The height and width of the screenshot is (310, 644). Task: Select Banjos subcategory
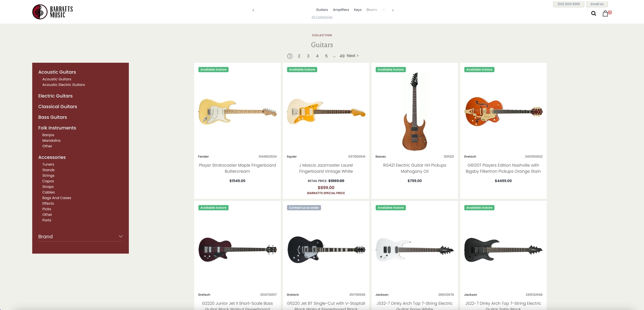pyautogui.click(x=48, y=135)
